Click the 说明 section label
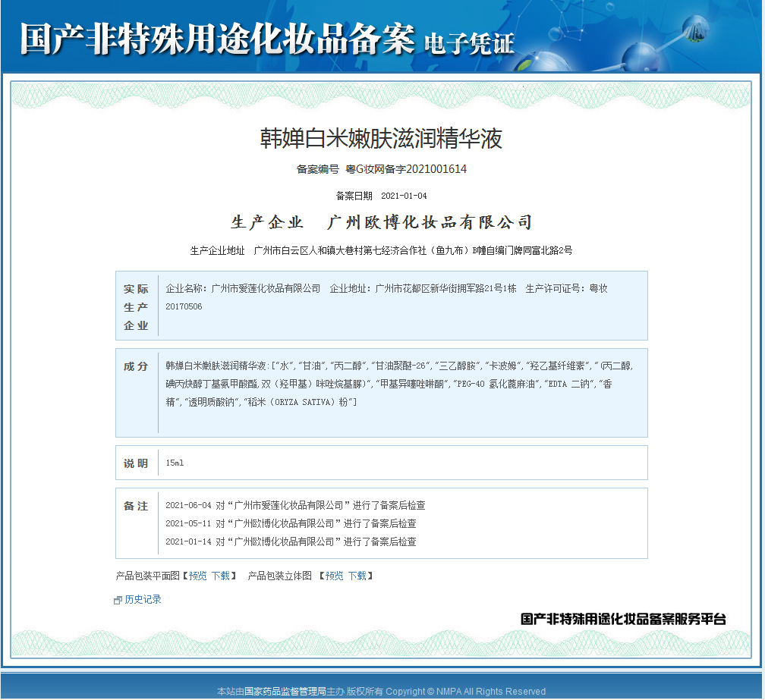 [136, 463]
